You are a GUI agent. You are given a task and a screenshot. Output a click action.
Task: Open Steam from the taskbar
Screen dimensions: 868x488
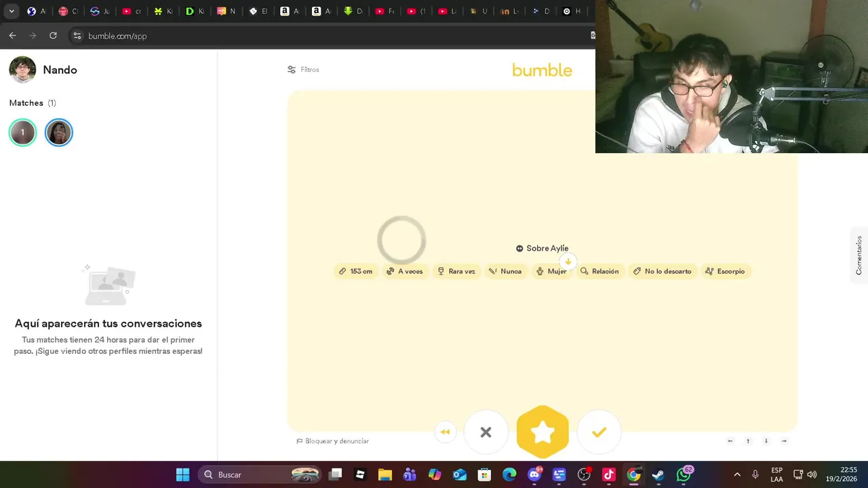pos(658,474)
